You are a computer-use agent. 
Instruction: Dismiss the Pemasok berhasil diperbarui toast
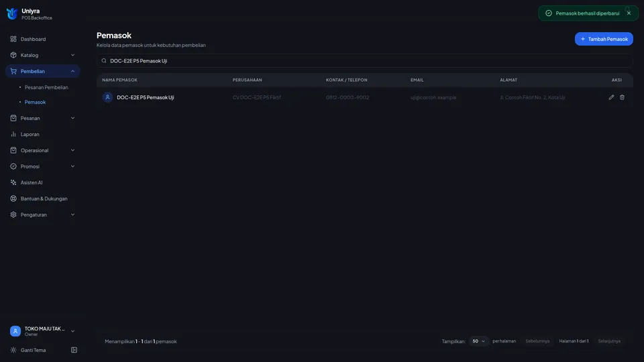click(629, 13)
